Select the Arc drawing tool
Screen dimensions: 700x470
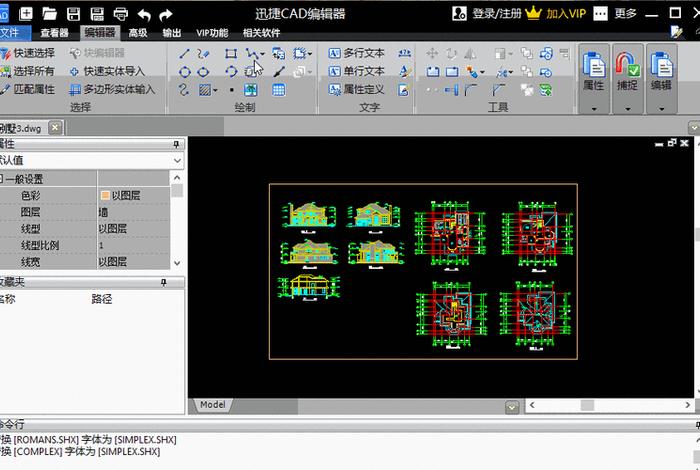click(231, 72)
